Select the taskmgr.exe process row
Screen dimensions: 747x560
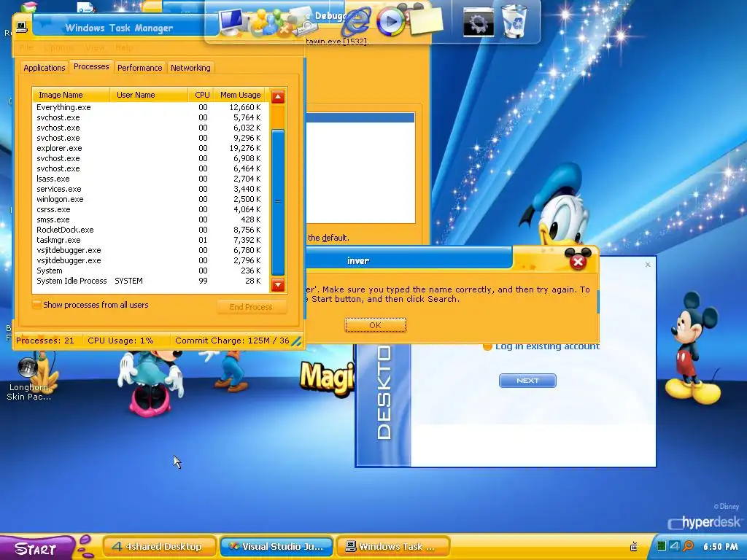click(x=150, y=240)
